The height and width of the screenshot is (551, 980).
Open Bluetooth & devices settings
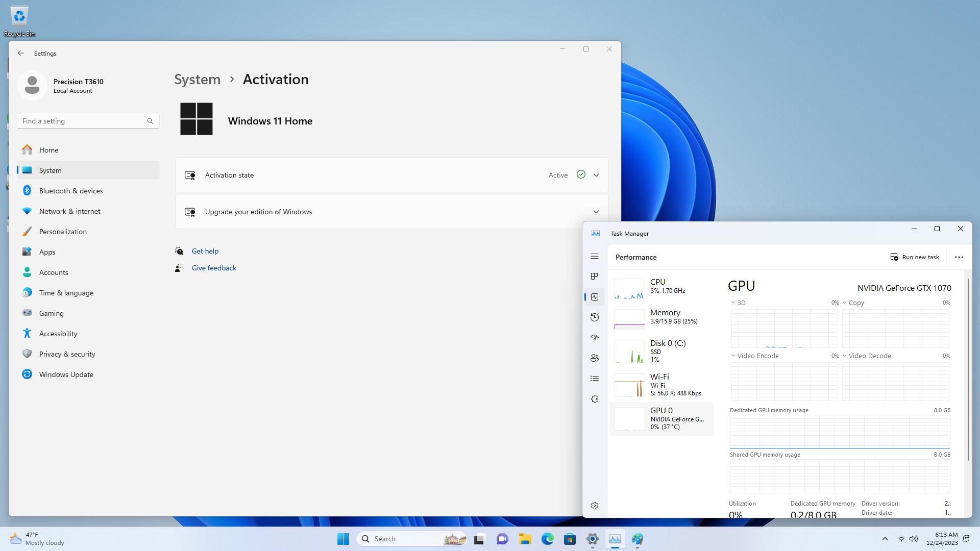88,191
